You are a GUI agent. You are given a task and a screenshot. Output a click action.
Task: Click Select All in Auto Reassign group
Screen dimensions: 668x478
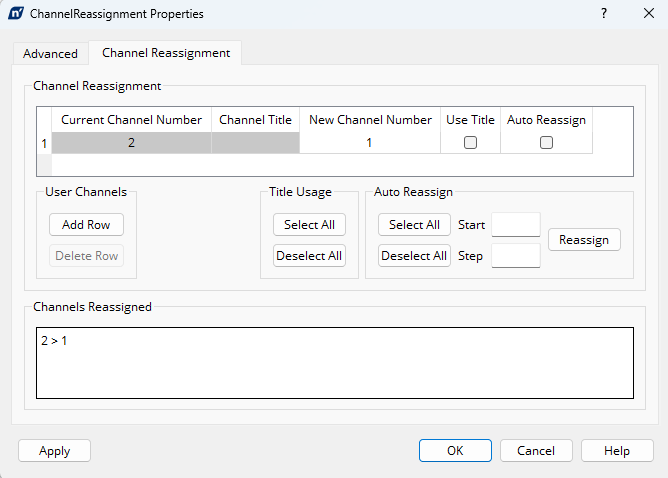click(x=414, y=225)
